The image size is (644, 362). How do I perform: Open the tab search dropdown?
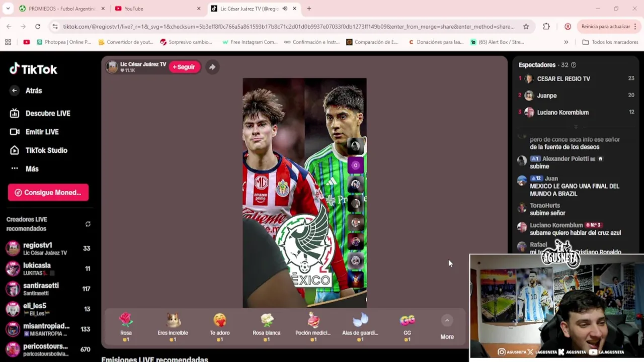(x=8, y=9)
